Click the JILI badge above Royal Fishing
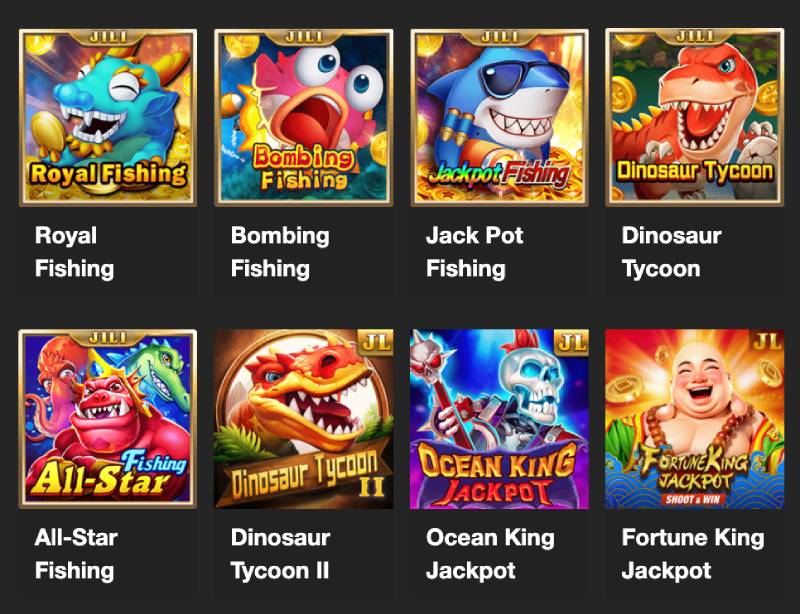The image size is (800, 614). [x=108, y=37]
